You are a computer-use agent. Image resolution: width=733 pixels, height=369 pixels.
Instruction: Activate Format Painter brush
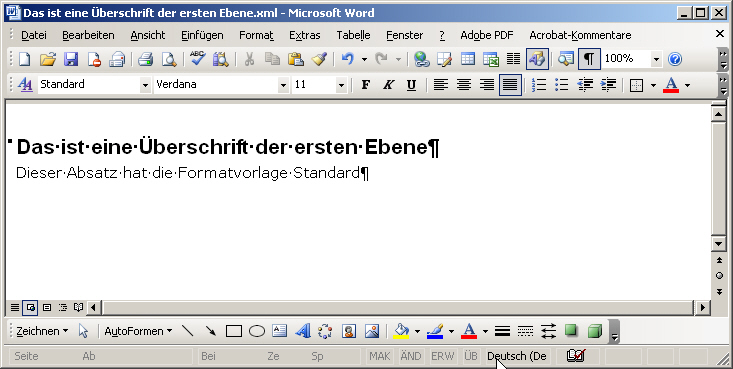pyautogui.click(x=319, y=59)
